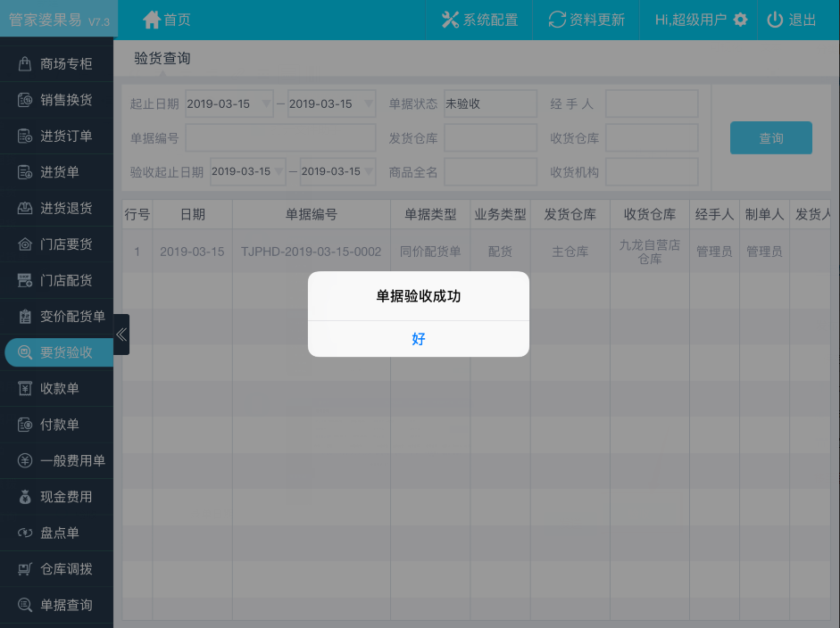Click the 要货验收 magnifier icon
The image size is (840, 628).
click(x=25, y=352)
